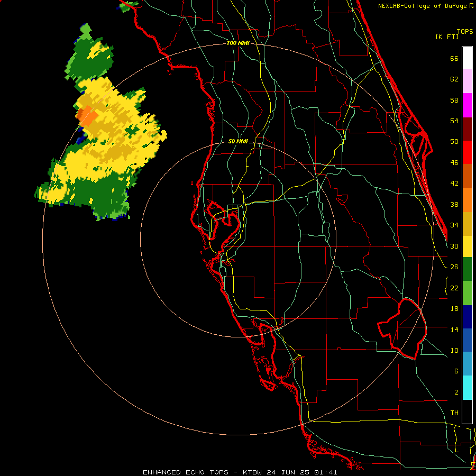Click the dark red 54 K FT swatch
The image size is (476, 476).
(467, 129)
